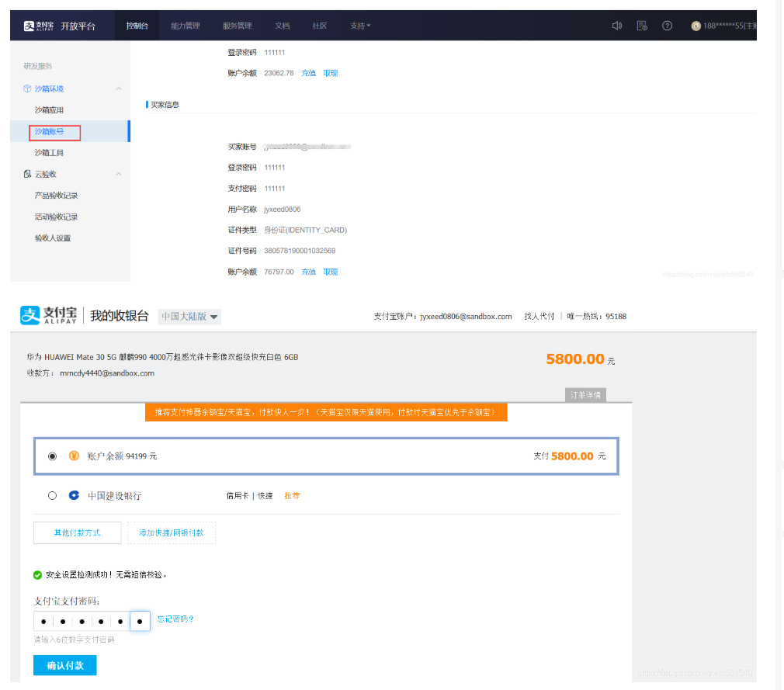Image resolution: width=784 pixels, height=690 pixels.
Task: Click the speaker announcement icon in top bar
Action: point(617,26)
